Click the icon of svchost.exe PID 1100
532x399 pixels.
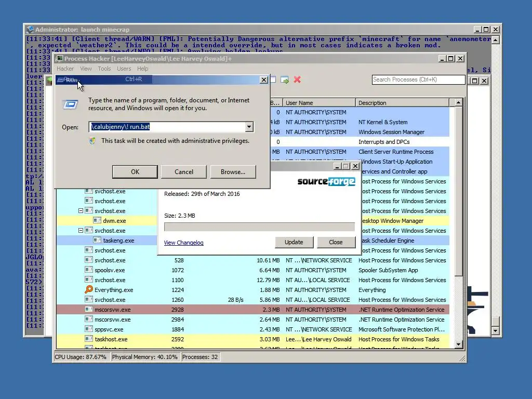88,280
